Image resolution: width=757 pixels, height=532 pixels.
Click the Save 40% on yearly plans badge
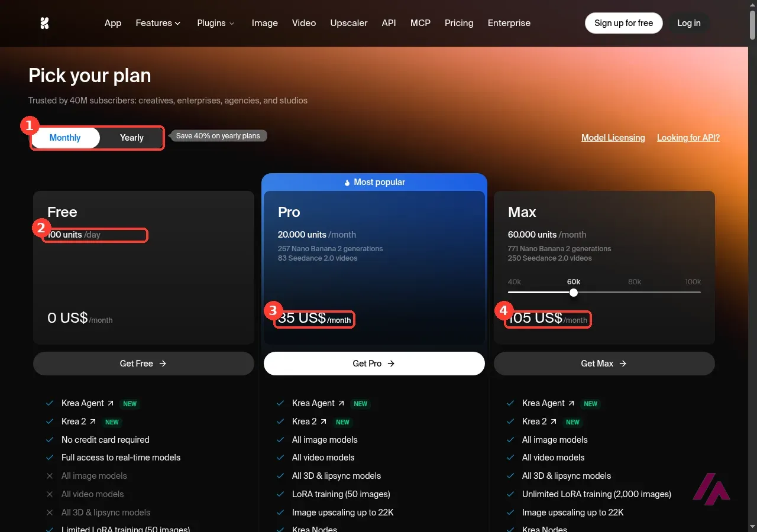click(218, 136)
